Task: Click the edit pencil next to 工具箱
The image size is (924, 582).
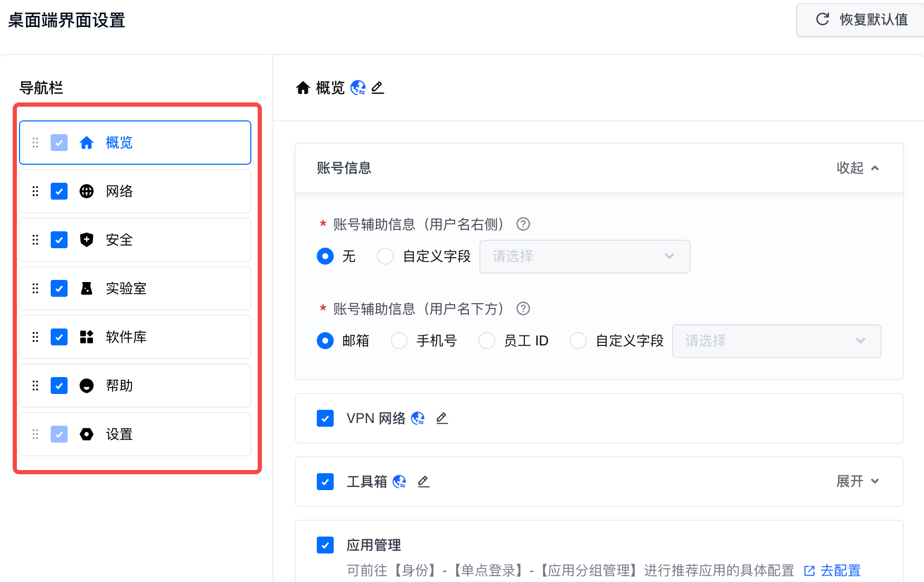Action: [423, 482]
